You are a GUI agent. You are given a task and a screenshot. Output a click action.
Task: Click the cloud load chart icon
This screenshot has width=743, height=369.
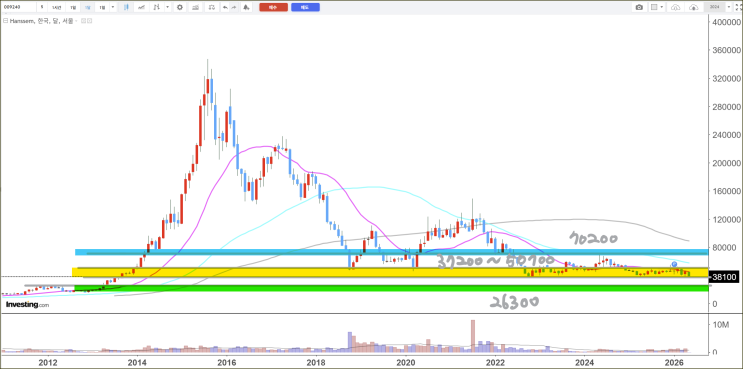(x=694, y=7)
